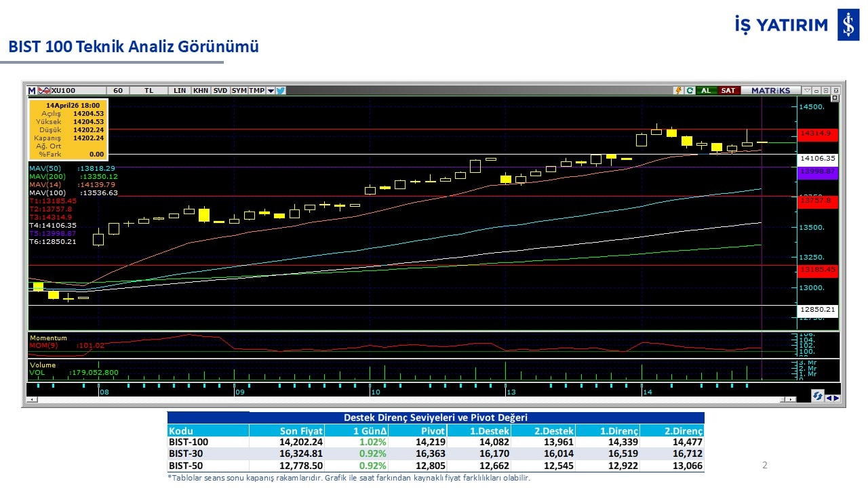The height and width of the screenshot is (488, 868).
Task: Select the SYM symbol menu item
Action: pyautogui.click(x=239, y=90)
